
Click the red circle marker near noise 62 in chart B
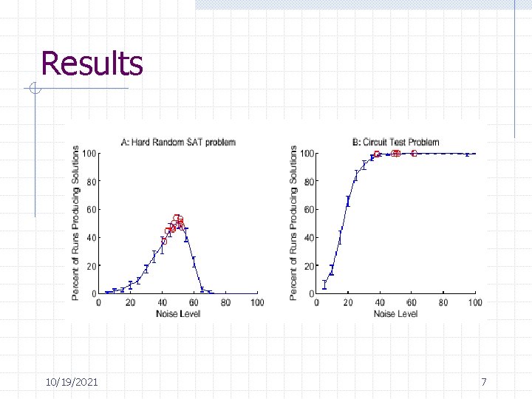pos(414,154)
